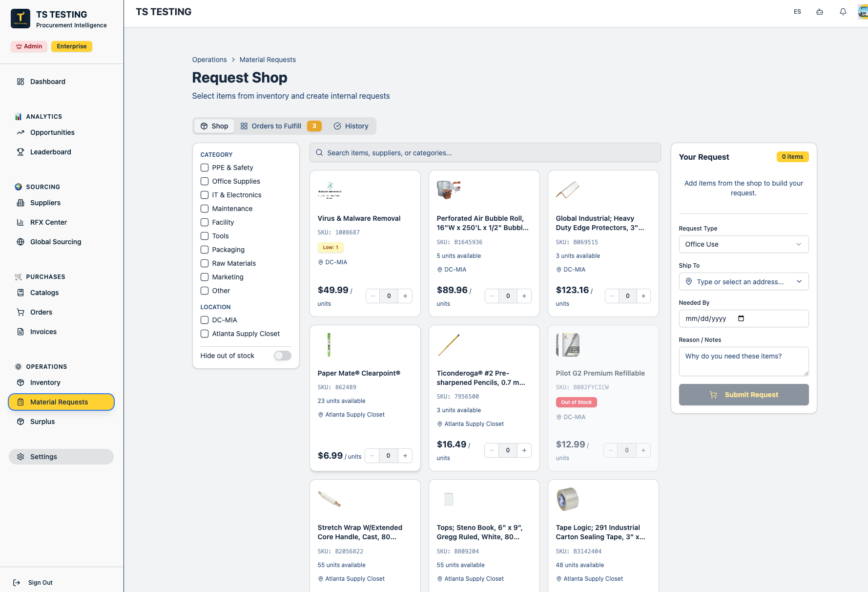Enable the Hide out of stock toggle
This screenshot has width=868, height=592.
pos(283,356)
